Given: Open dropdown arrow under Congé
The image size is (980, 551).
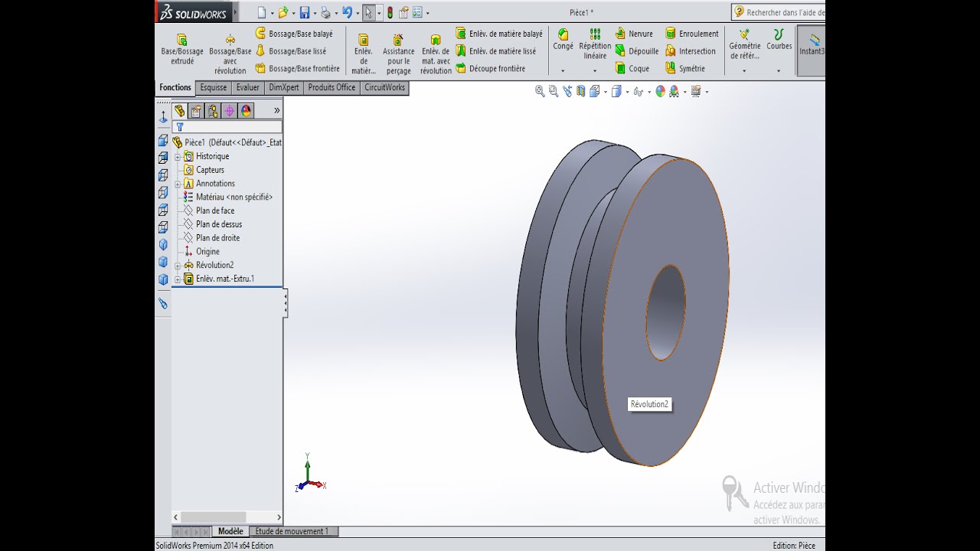Looking at the screenshot, I should pyautogui.click(x=563, y=71).
